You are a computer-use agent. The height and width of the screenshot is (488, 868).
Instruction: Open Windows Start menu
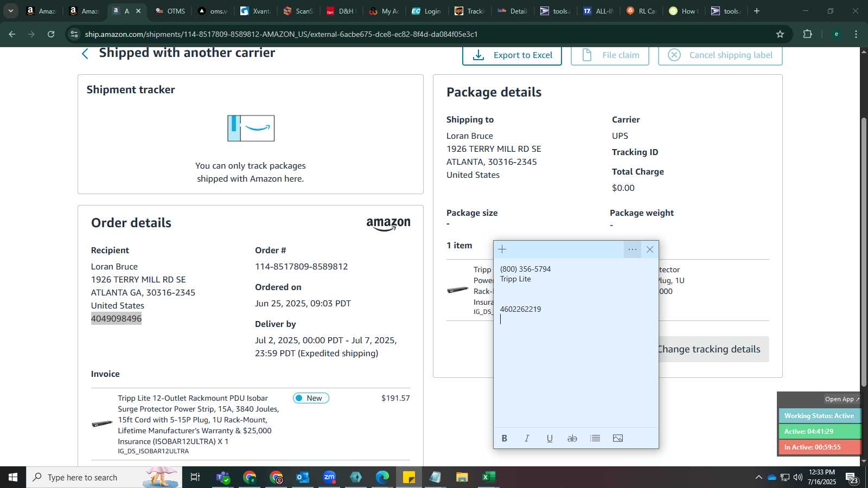(x=13, y=477)
